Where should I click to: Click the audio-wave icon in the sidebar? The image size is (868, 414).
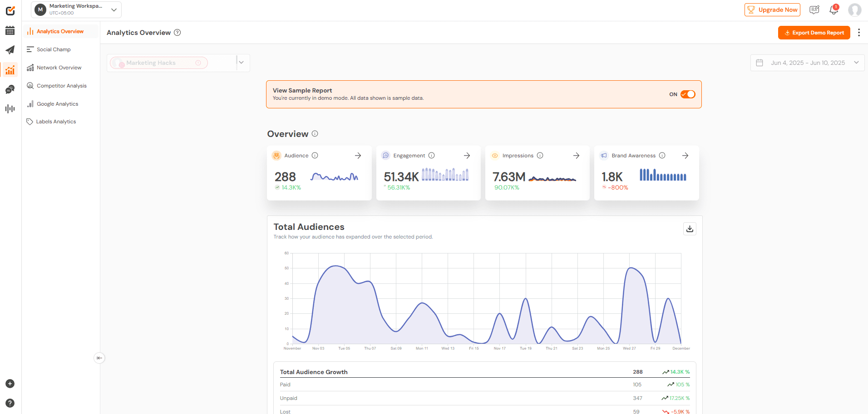click(10, 108)
